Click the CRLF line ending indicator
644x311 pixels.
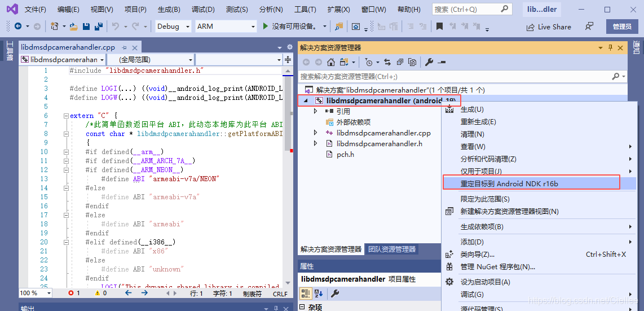280,294
